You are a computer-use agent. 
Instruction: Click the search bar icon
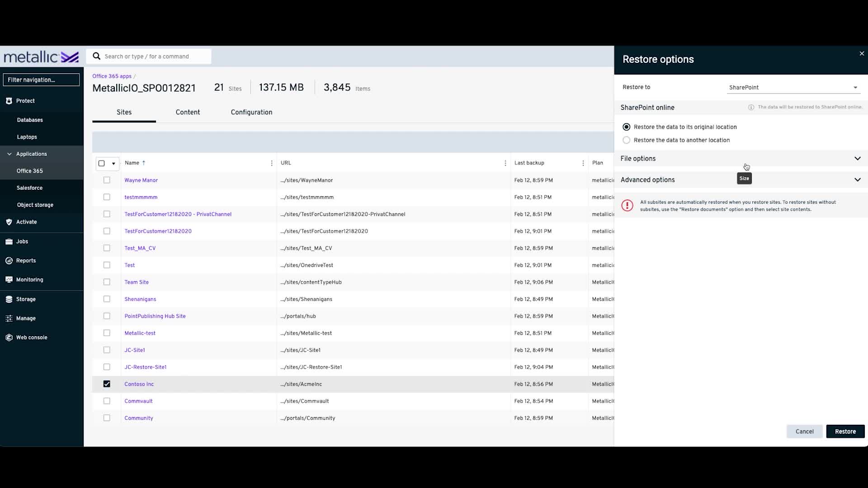pyautogui.click(x=97, y=56)
